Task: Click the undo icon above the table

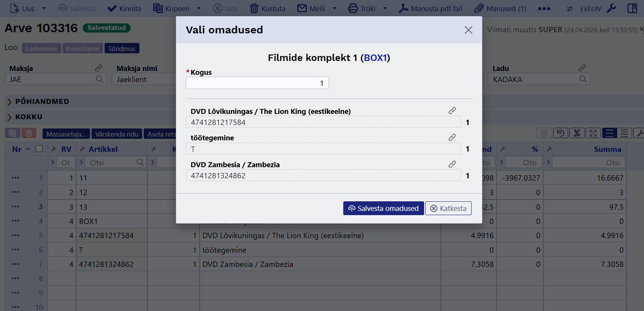Action: point(560,133)
